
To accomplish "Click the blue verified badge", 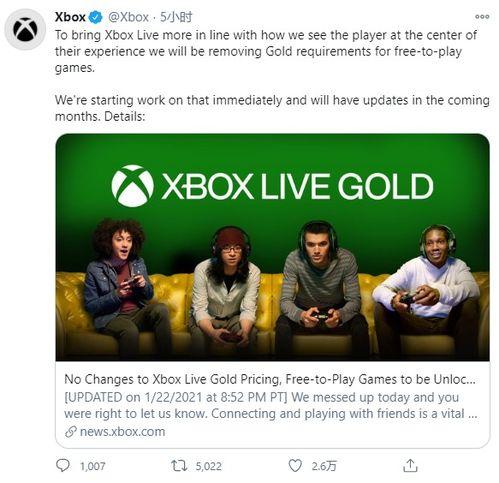I will click(96, 17).
